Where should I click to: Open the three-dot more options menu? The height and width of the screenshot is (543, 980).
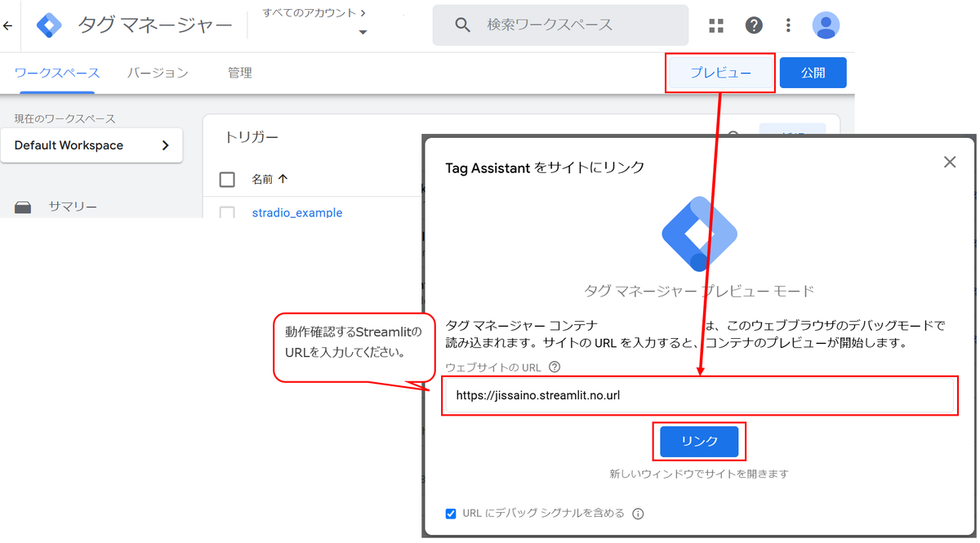click(x=788, y=25)
